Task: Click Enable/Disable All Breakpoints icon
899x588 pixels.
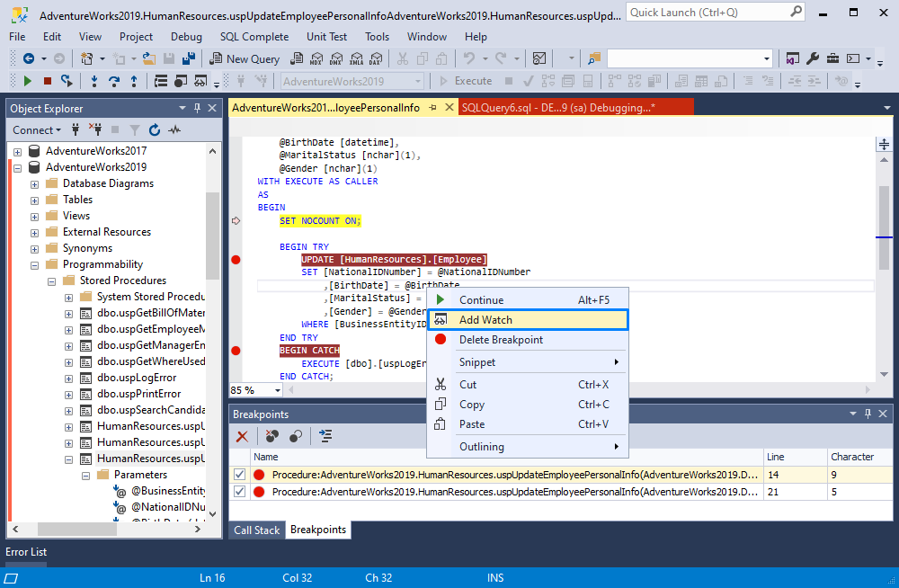Action: tap(295, 437)
